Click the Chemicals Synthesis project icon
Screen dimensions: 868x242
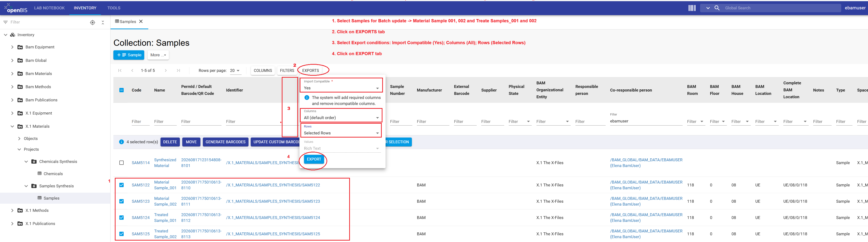point(34,162)
